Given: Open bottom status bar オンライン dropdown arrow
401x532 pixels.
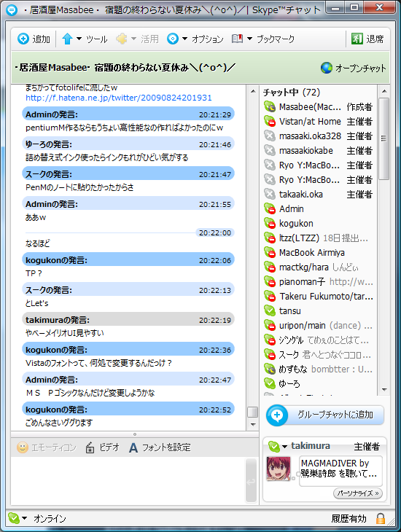Looking at the screenshot, I should click(25, 518).
